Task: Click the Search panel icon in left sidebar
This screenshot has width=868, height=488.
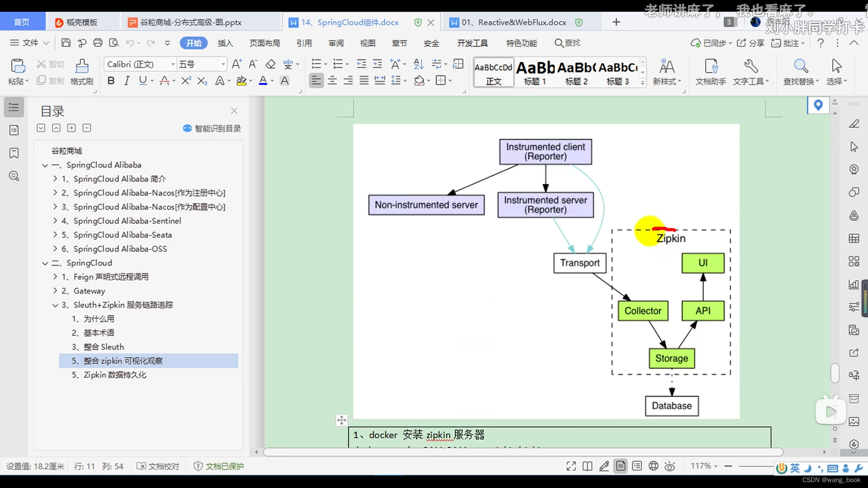Action: [14, 176]
